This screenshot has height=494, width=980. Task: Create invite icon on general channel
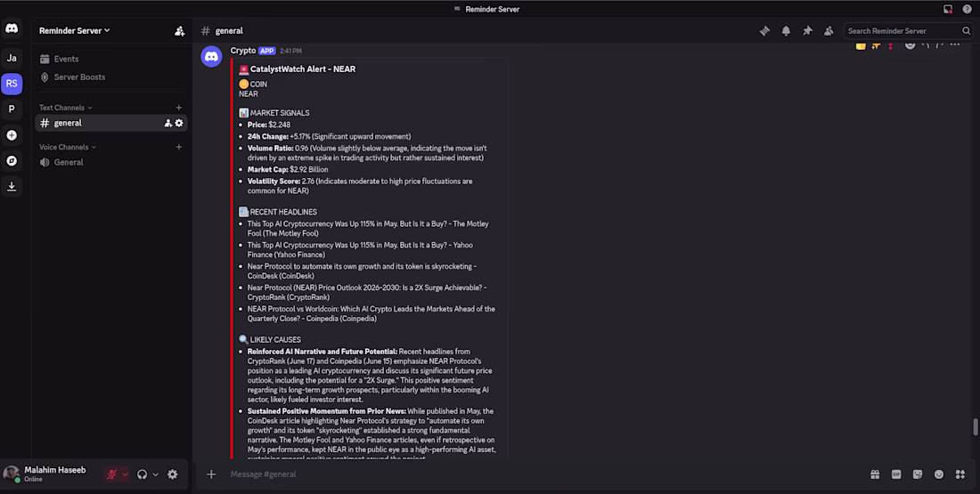pos(168,123)
